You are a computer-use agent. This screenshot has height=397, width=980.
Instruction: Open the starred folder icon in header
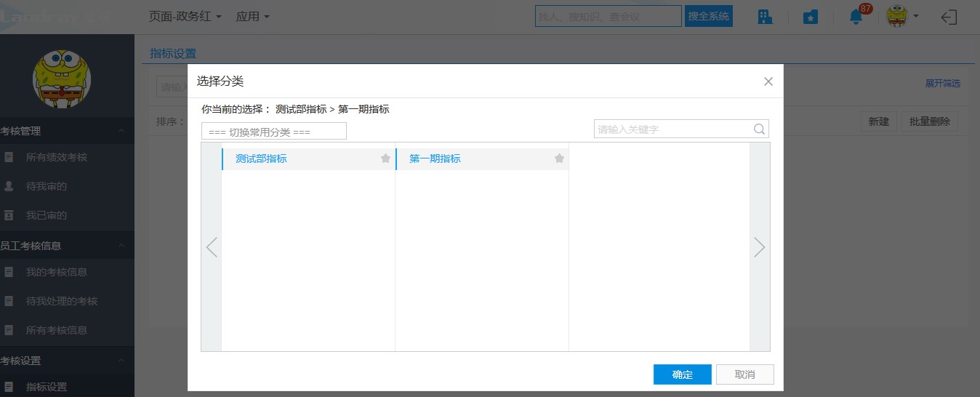click(x=811, y=17)
